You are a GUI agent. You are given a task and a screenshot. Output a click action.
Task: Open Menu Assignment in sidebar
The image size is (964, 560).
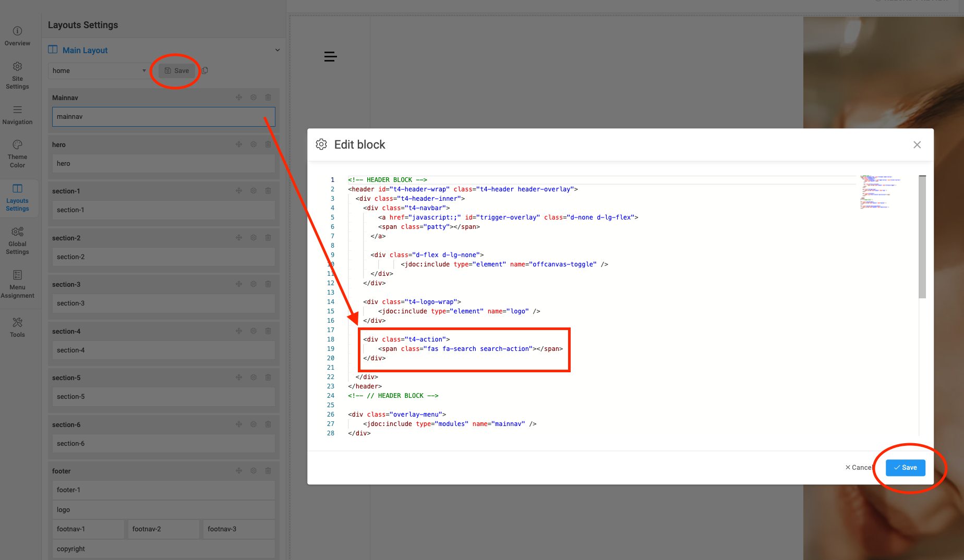(17, 284)
